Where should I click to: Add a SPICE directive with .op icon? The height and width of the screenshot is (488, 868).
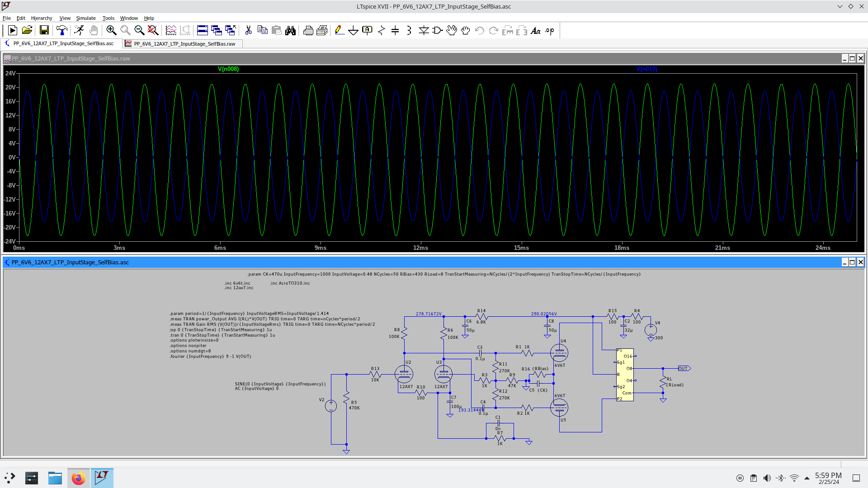coord(549,30)
